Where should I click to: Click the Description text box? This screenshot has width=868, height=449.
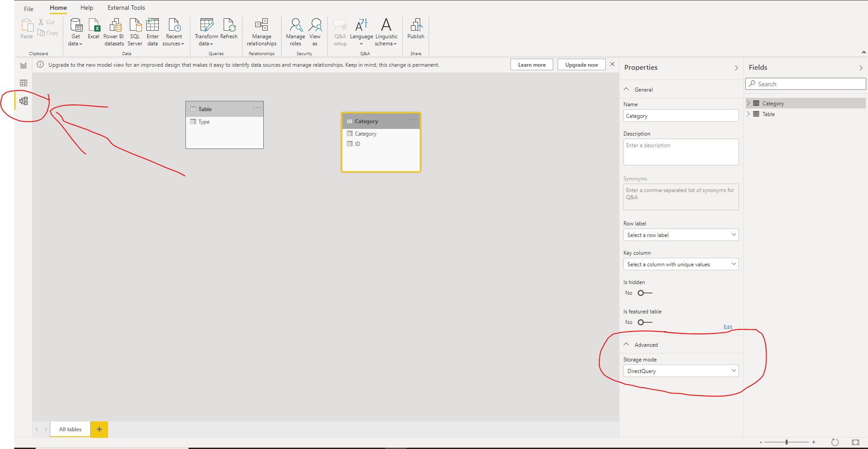tap(681, 152)
